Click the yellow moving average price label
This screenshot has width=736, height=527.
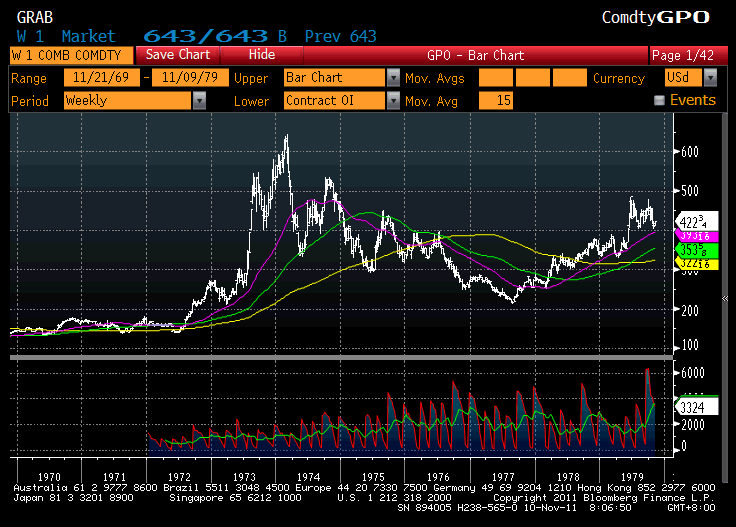(694, 264)
